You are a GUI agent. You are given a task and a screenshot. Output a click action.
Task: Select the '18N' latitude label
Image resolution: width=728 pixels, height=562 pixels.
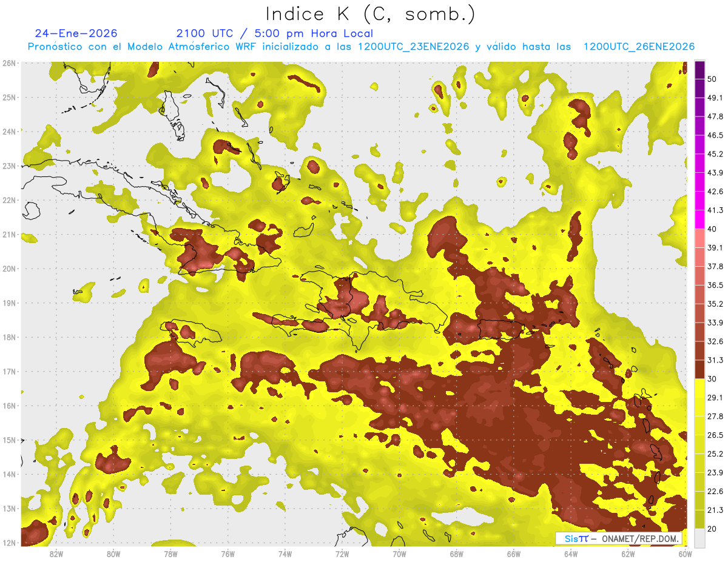click(9, 337)
